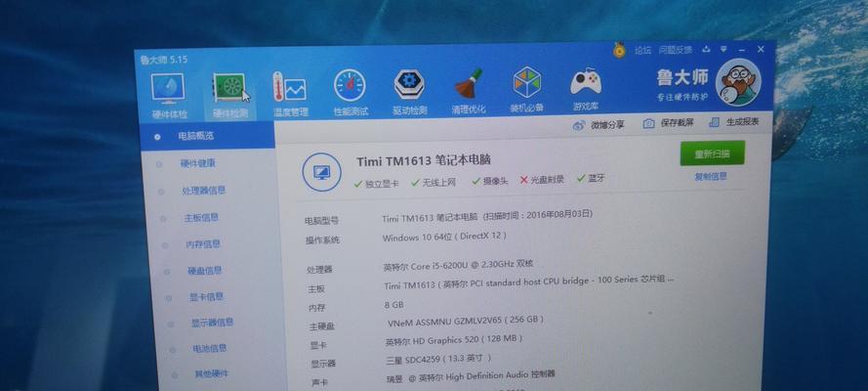This screenshot has width=868, height=391.
Task: Click the 声卡 row label
Action: coord(320,383)
